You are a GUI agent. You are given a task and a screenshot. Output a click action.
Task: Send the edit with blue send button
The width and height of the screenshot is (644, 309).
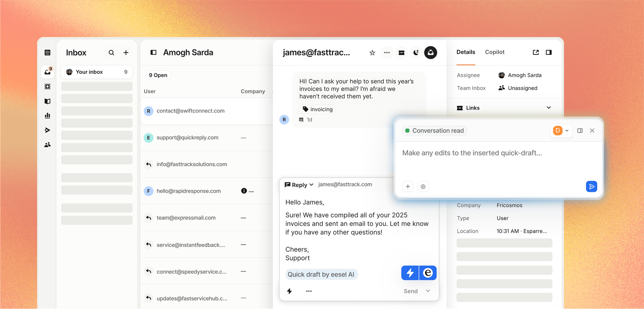[x=591, y=186]
